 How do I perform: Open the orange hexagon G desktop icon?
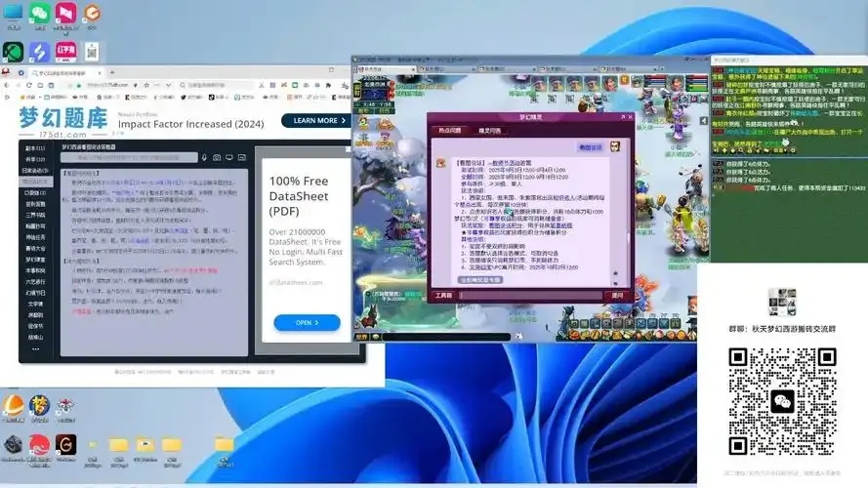92,12
